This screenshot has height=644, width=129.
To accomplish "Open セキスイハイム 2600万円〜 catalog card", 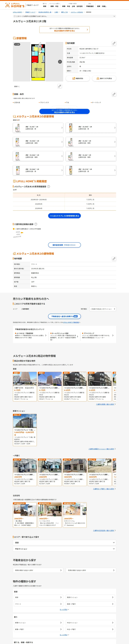I will point(75,515).
